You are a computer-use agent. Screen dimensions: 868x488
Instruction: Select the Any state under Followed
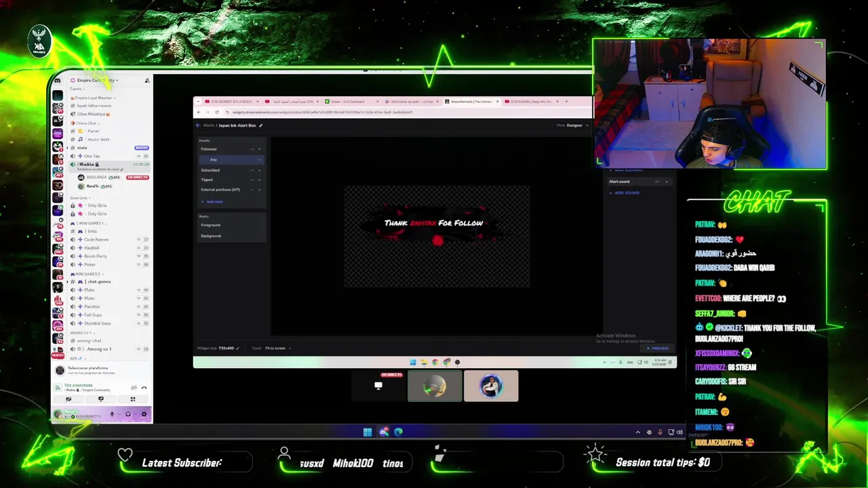(x=231, y=159)
